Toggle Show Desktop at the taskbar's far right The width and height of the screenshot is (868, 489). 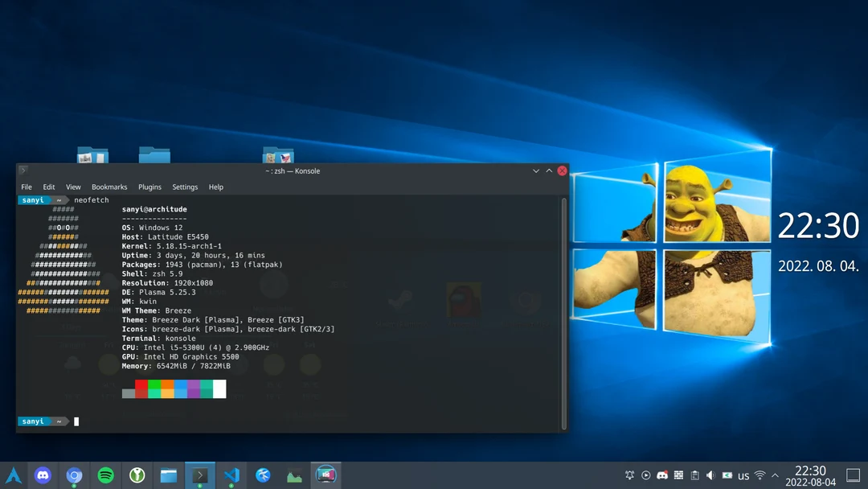pos(854,475)
